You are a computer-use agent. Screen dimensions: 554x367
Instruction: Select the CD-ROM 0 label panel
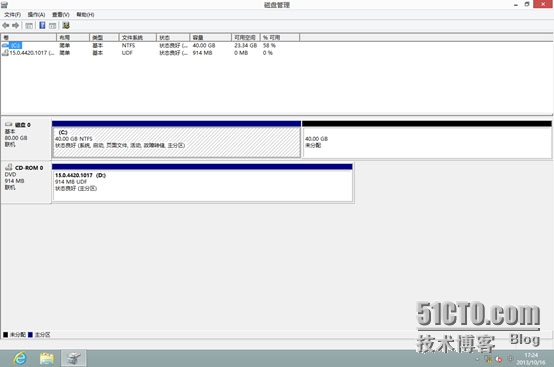tap(26, 182)
